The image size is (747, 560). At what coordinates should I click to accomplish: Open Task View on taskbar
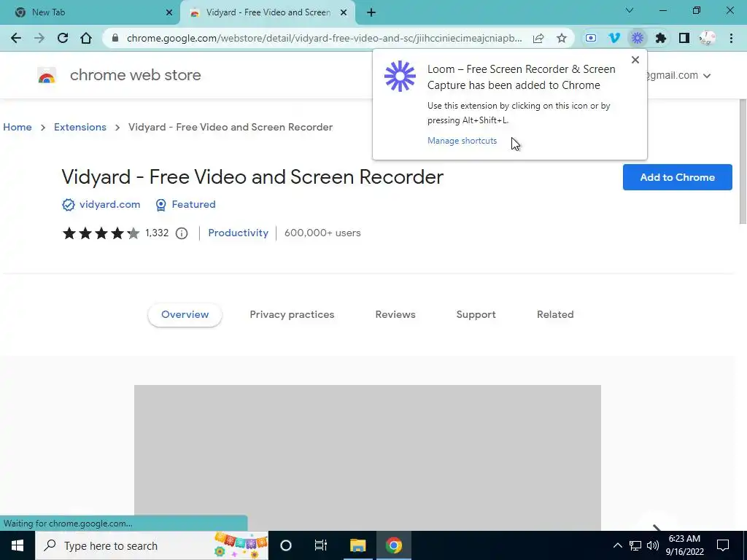pos(321,545)
